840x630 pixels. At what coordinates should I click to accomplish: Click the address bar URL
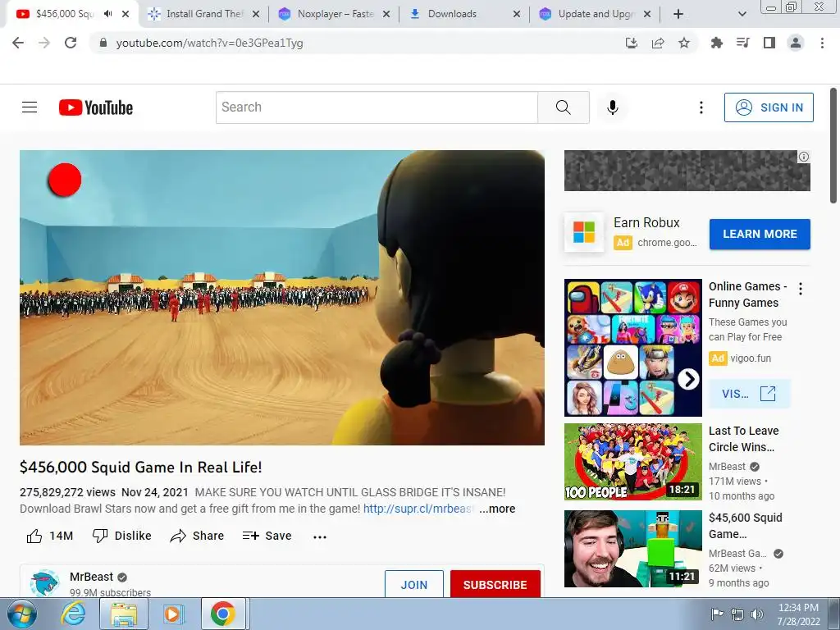coord(209,43)
